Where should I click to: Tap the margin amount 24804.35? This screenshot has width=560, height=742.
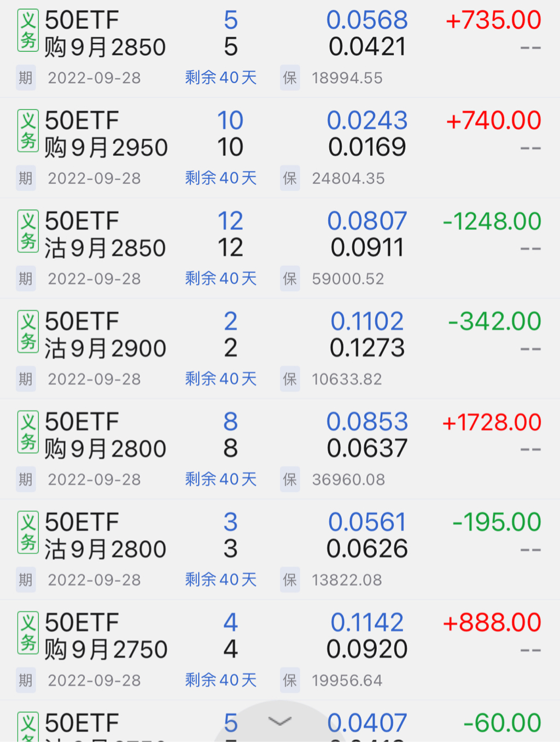coord(348,178)
